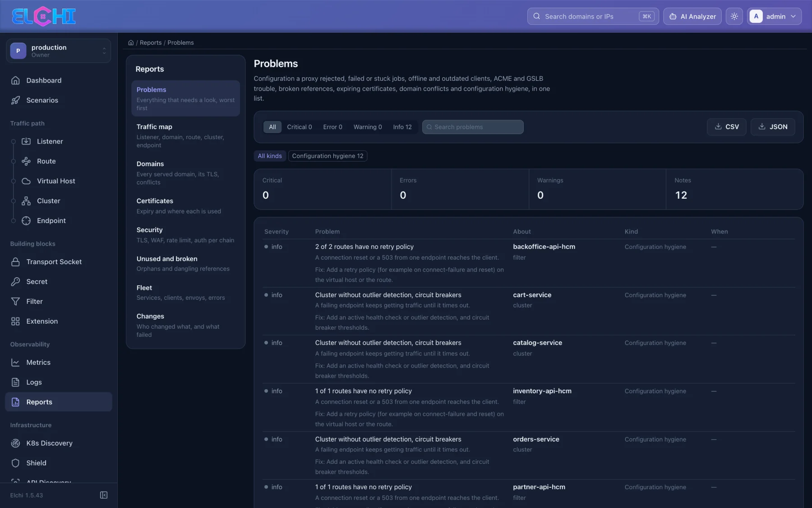The width and height of the screenshot is (812, 508).
Task: Open the Certificates report
Action: point(185,205)
